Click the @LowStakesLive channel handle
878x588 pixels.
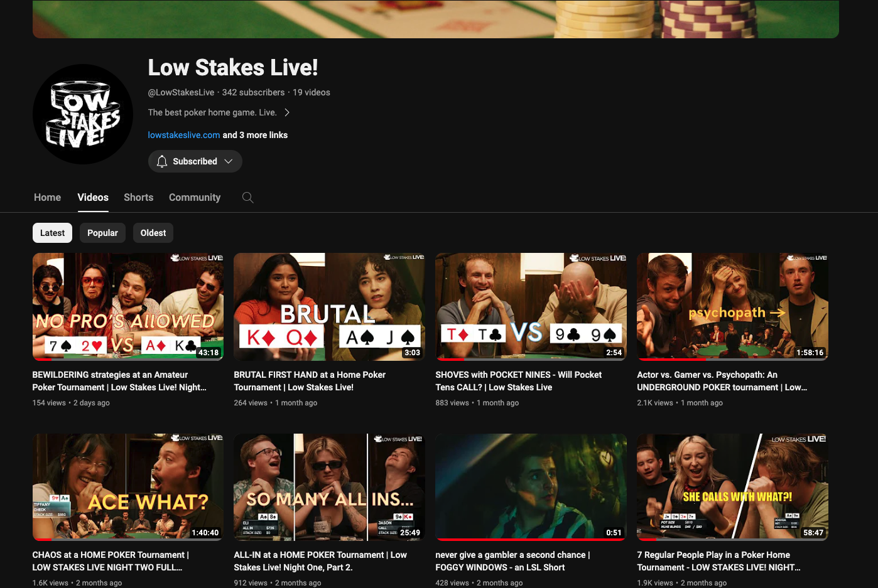click(x=182, y=92)
